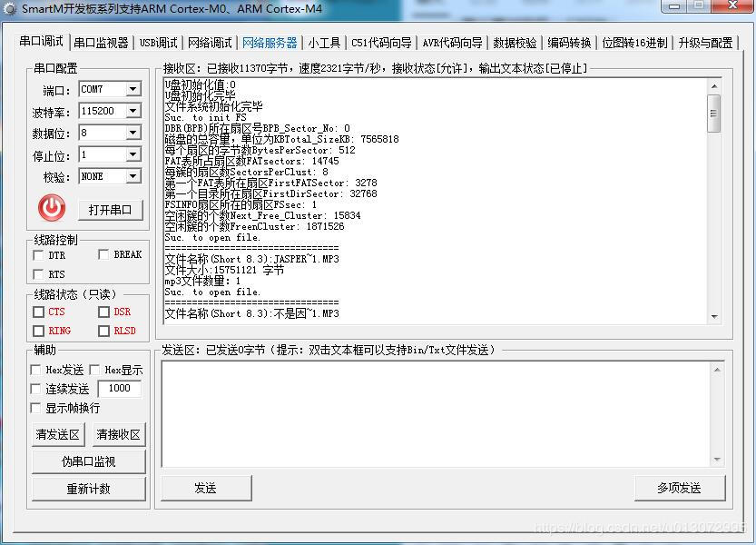The image size is (756, 545).
Task: Click receive area scrollbar up arrow
Action: click(714, 86)
